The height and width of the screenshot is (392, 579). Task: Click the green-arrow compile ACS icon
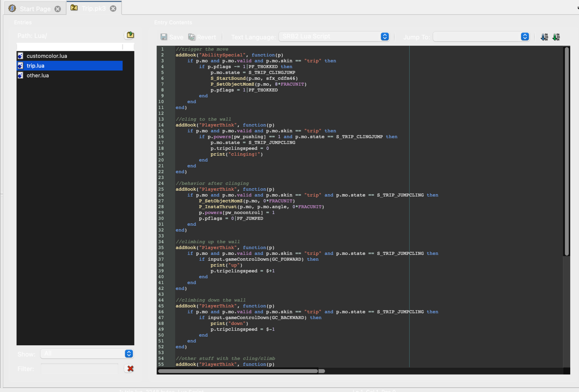point(556,37)
